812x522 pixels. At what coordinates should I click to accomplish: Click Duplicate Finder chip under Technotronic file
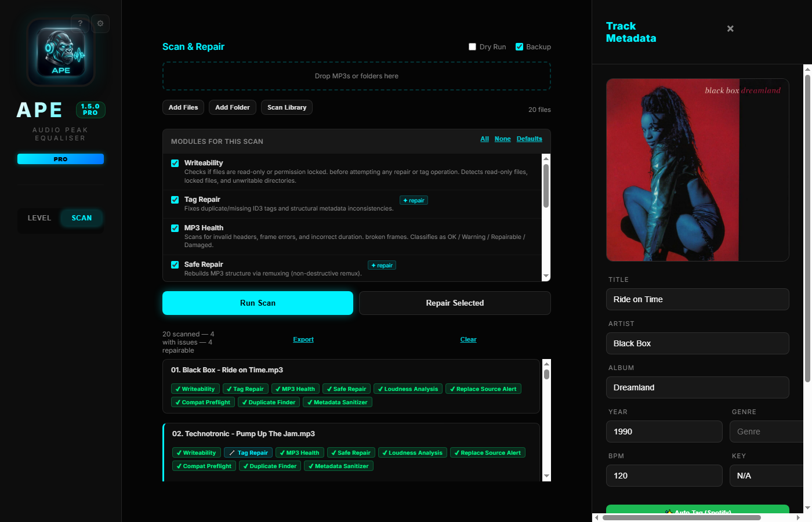tap(270, 466)
